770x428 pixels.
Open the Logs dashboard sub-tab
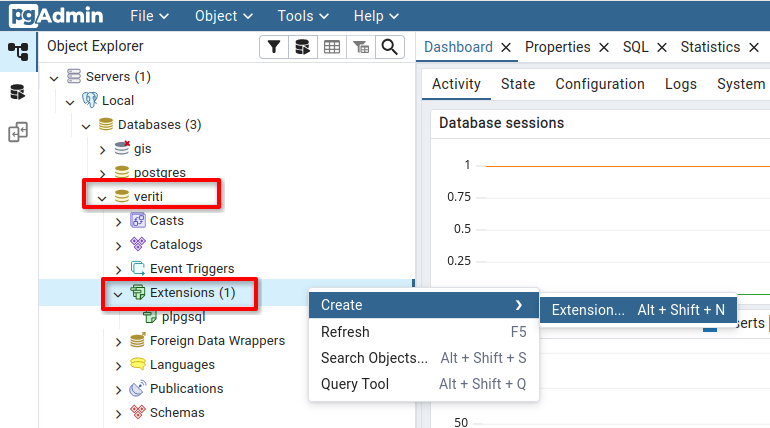point(681,84)
